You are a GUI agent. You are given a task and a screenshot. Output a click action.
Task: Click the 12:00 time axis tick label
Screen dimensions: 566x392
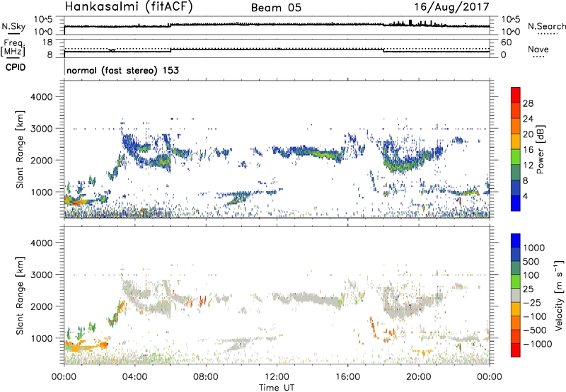pyautogui.click(x=277, y=377)
